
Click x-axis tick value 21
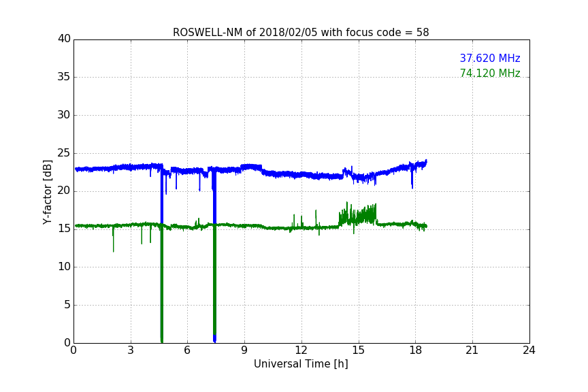click(x=472, y=350)
